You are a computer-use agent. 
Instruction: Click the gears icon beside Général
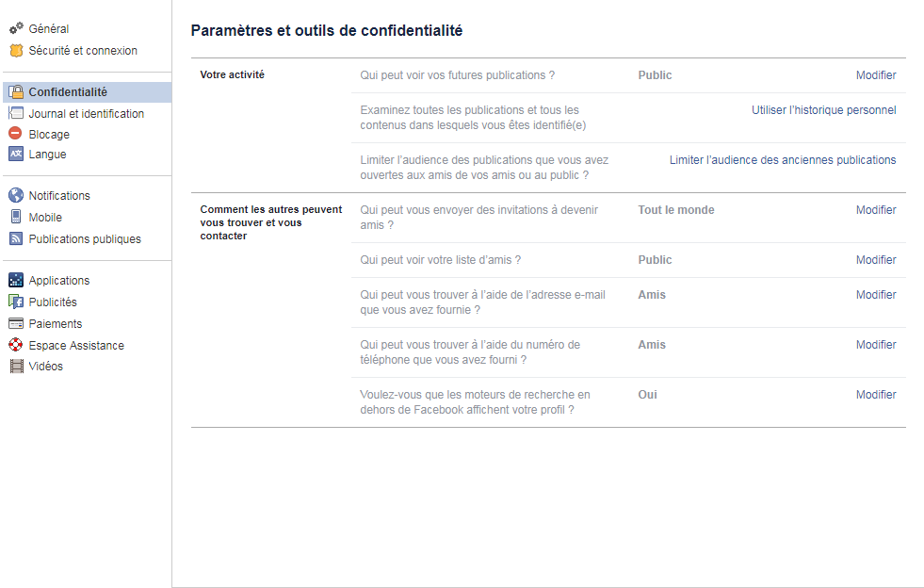16,29
